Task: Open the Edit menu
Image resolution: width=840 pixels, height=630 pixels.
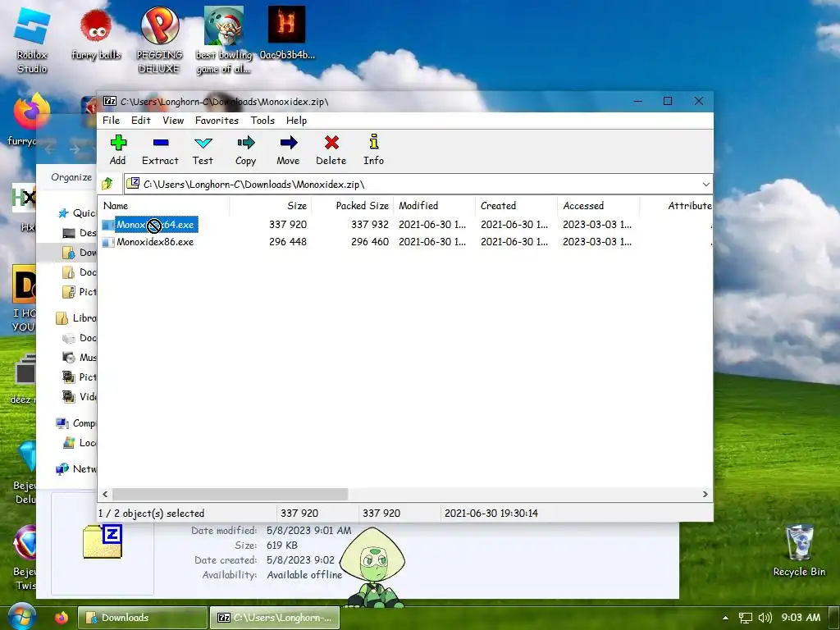Action: 141,121
